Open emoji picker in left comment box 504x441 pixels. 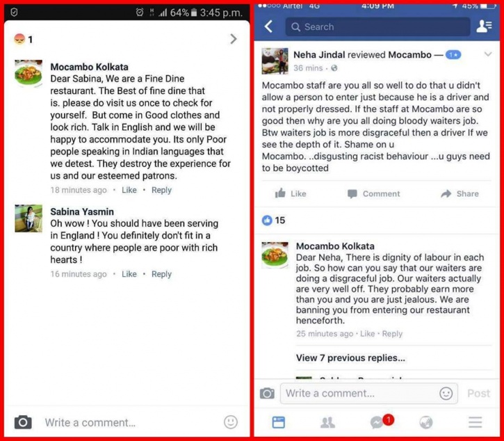pos(231,422)
